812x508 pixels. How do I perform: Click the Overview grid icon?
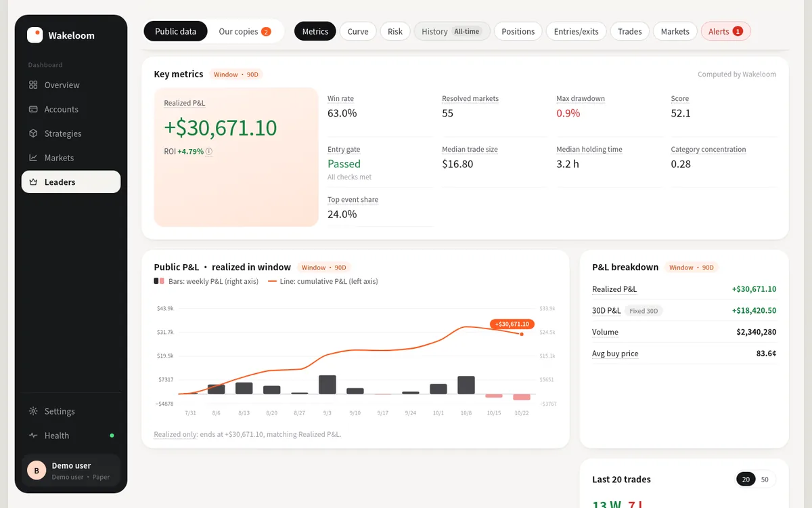[x=33, y=85]
